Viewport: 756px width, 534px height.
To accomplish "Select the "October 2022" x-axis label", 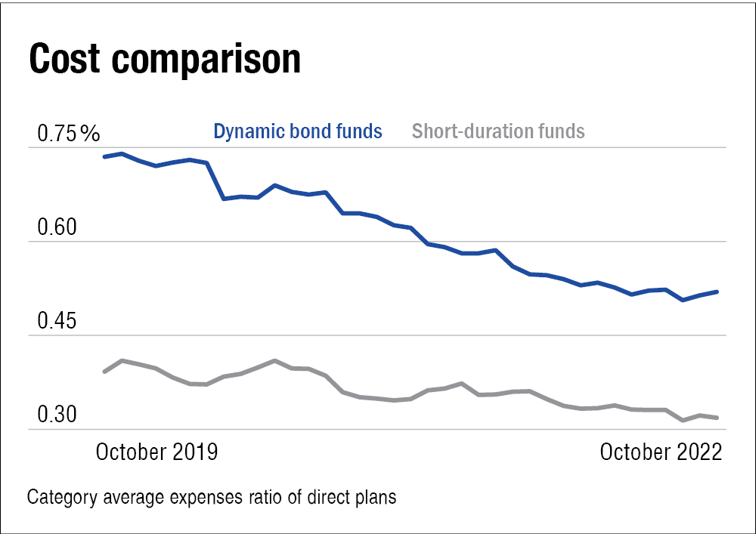I will coord(661,452).
